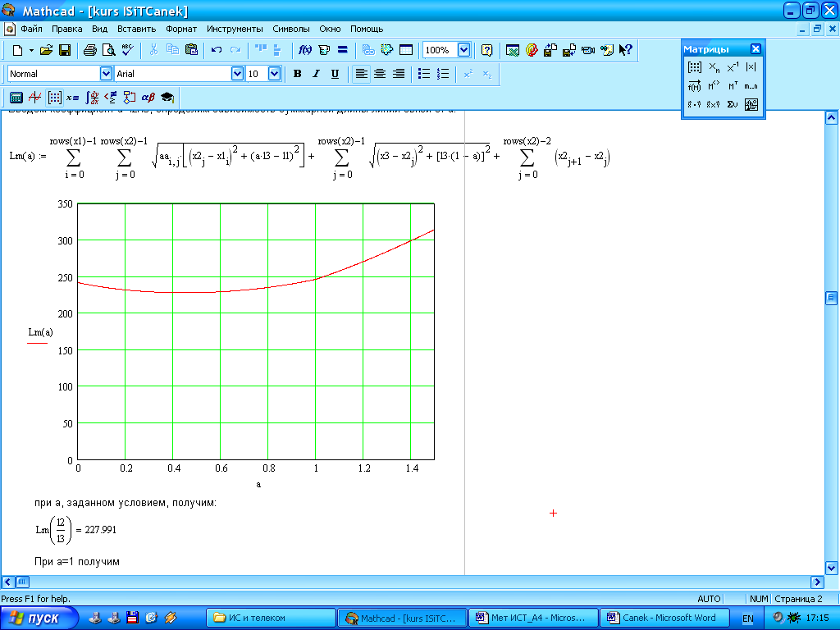Click the matrix transpose Mᵀ icon

pos(733,86)
